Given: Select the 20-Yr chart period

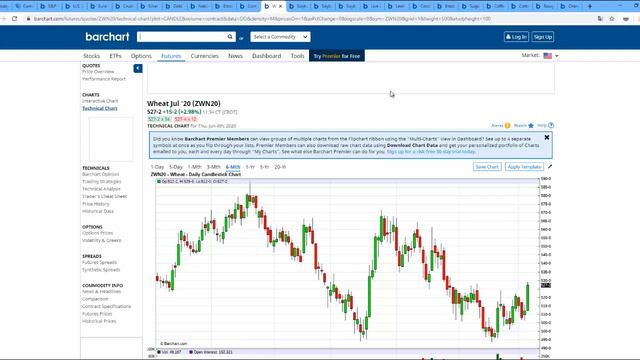Looking at the screenshot, I should point(280,167).
